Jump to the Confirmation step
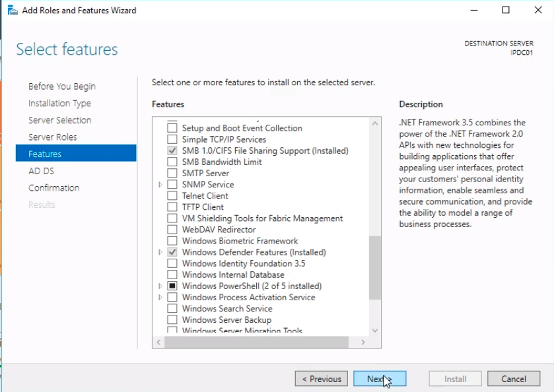The height and width of the screenshot is (392, 554). [x=53, y=188]
